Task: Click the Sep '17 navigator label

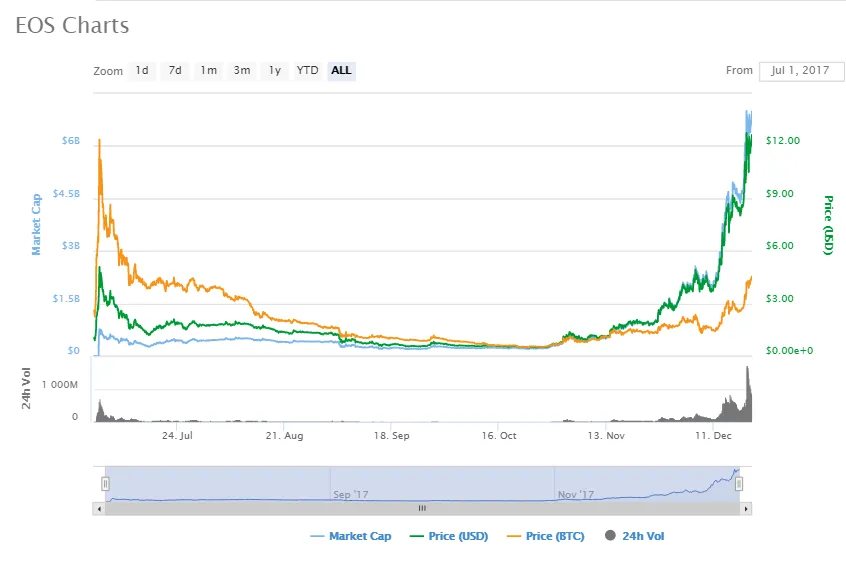Action: 351,495
